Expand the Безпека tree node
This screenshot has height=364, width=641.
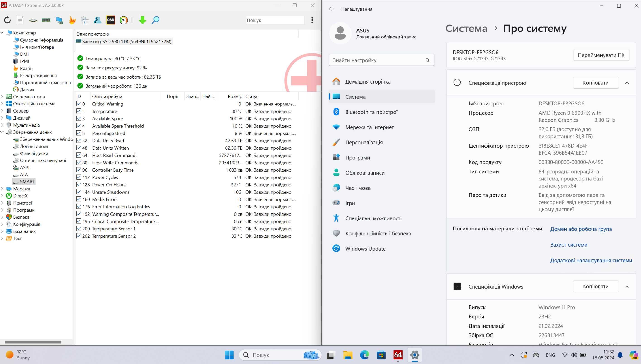click(2, 217)
